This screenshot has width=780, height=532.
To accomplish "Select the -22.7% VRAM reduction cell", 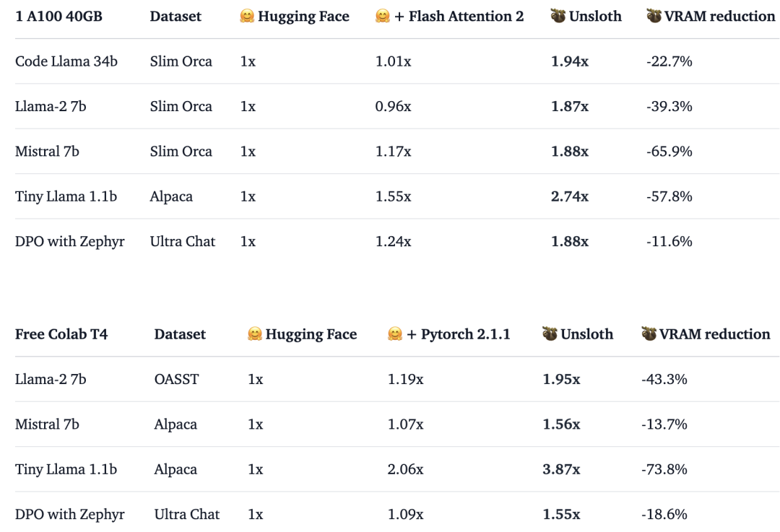I will tap(669, 61).
